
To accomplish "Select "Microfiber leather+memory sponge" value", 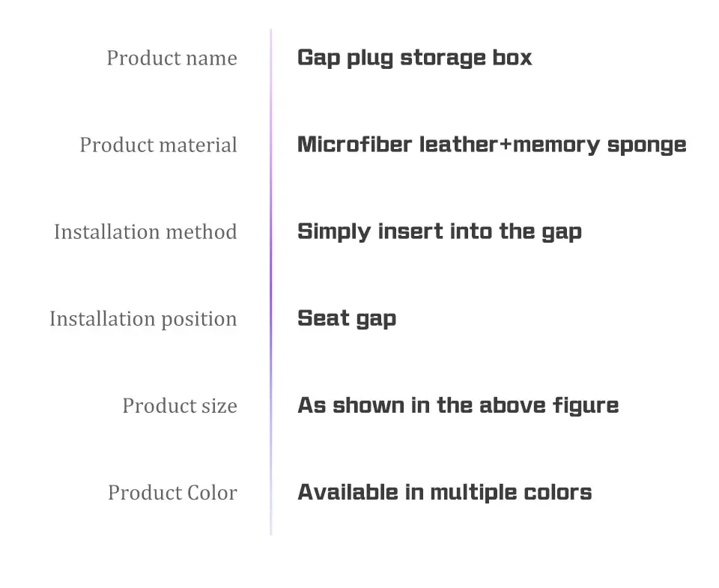I will click(x=491, y=145).
